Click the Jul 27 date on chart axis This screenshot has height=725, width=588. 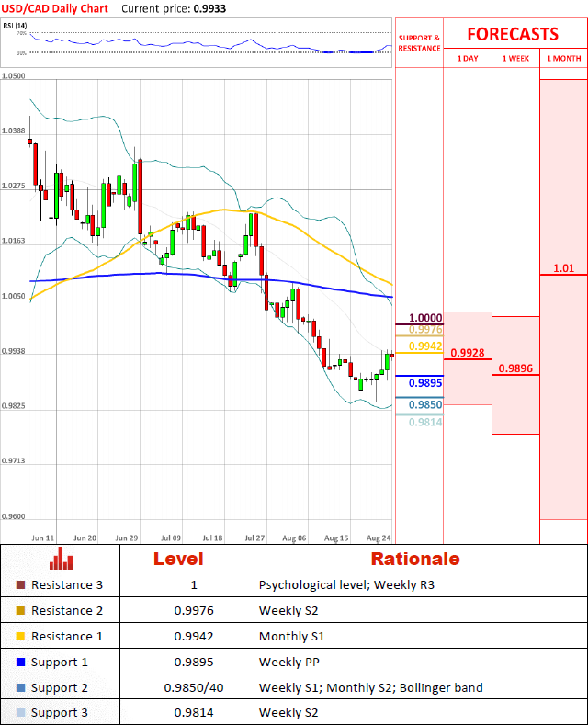[254, 537]
